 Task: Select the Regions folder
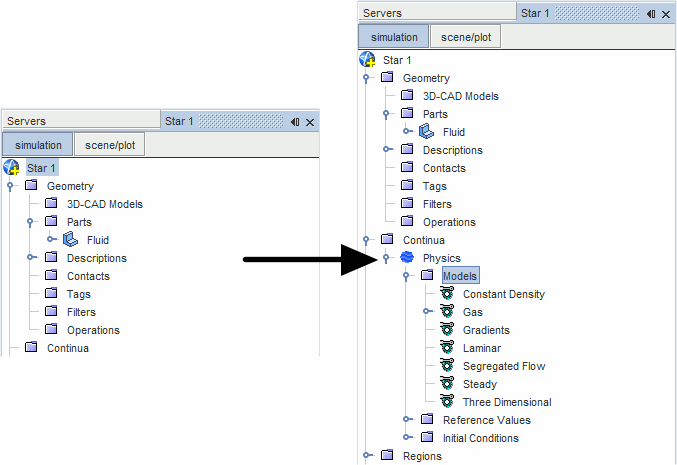pos(420,456)
